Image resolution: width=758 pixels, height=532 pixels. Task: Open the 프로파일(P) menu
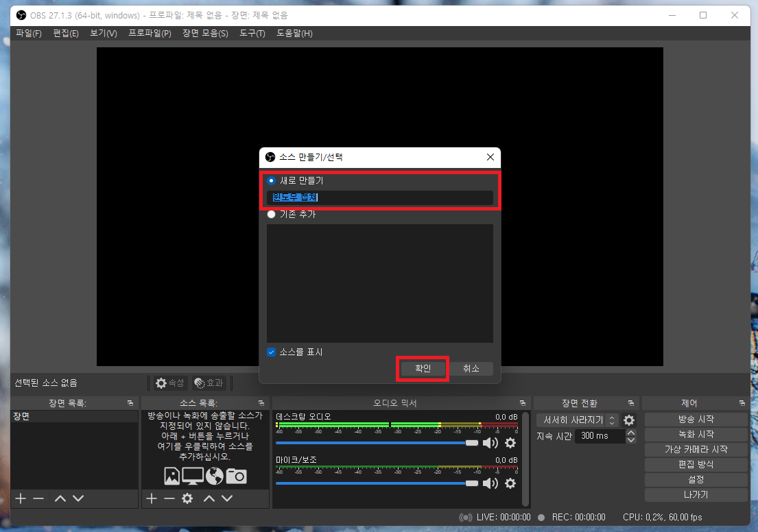[x=150, y=34]
